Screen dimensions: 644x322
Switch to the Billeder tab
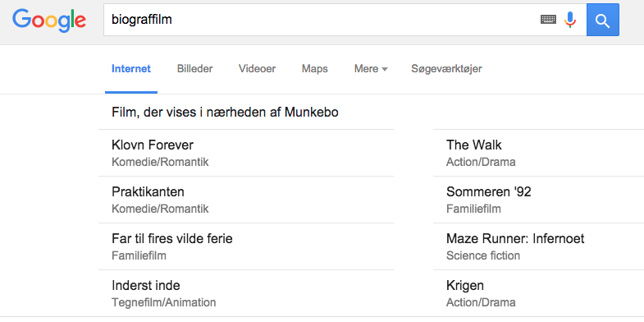[194, 69]
